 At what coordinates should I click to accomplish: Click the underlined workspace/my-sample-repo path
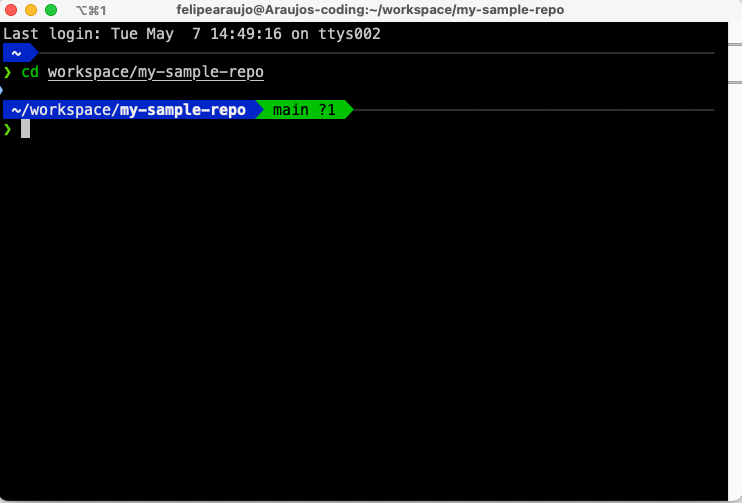155,73
